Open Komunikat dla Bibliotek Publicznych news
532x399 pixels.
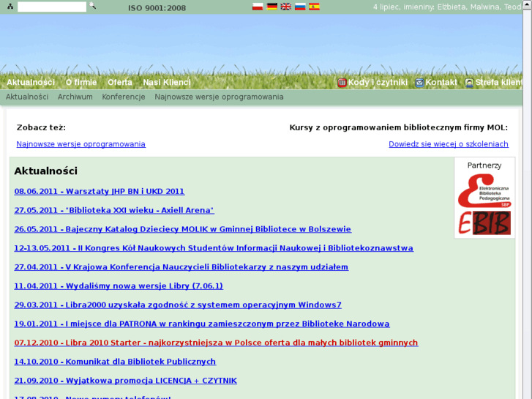pos(115,362)
